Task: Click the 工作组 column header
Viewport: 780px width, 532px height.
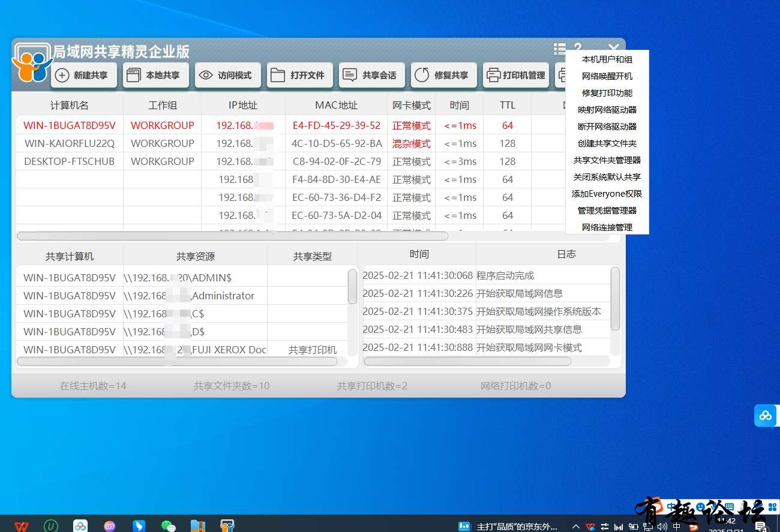Action: [163, 105]
